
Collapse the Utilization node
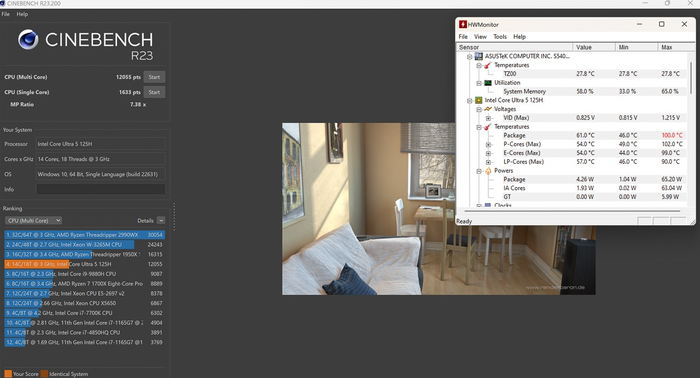(x=479, y=83)
